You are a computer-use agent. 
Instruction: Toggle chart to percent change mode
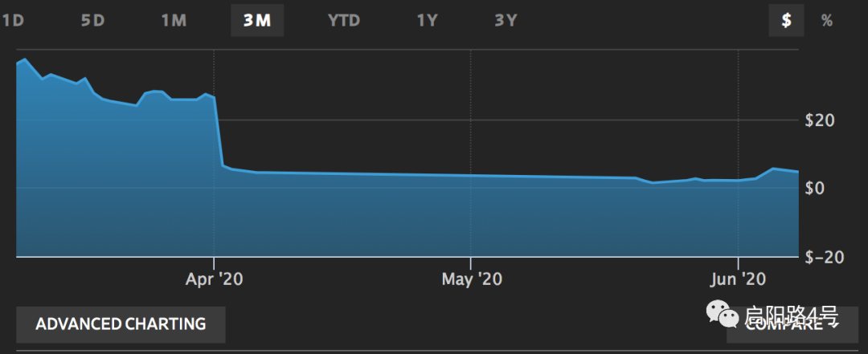point(827,21)
